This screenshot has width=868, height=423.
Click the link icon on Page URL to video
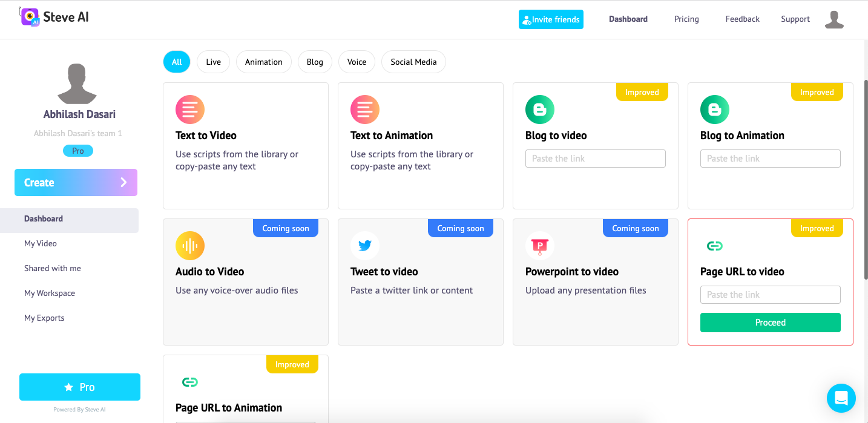point(714,246)
